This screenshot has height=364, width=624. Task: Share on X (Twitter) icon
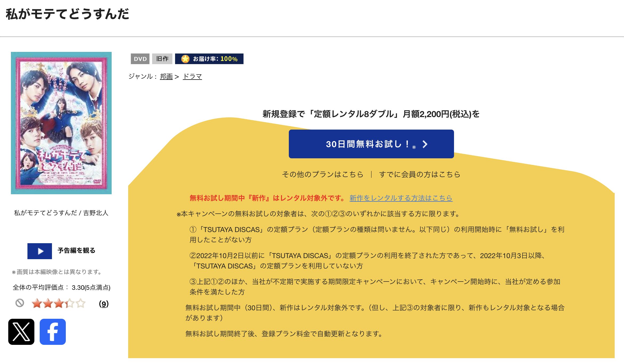pos(21,332)
